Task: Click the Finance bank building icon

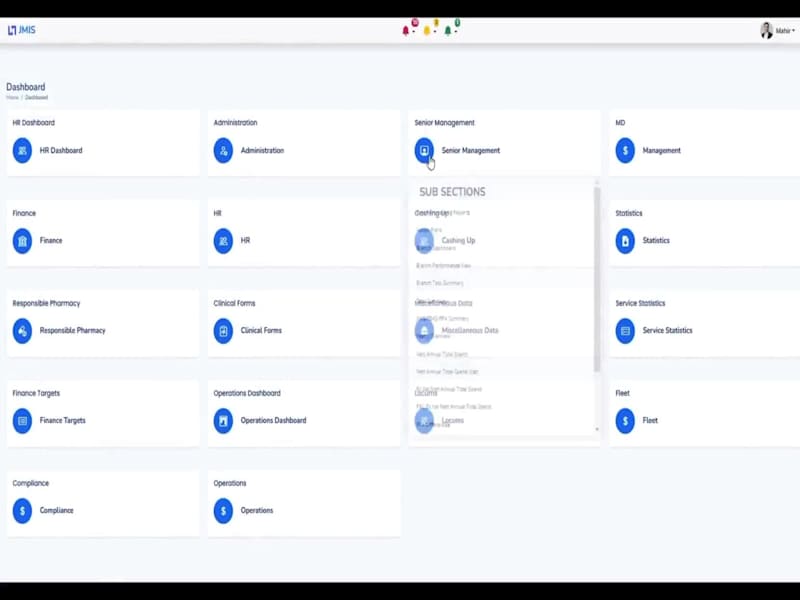Action: click(x=22, y=241)
